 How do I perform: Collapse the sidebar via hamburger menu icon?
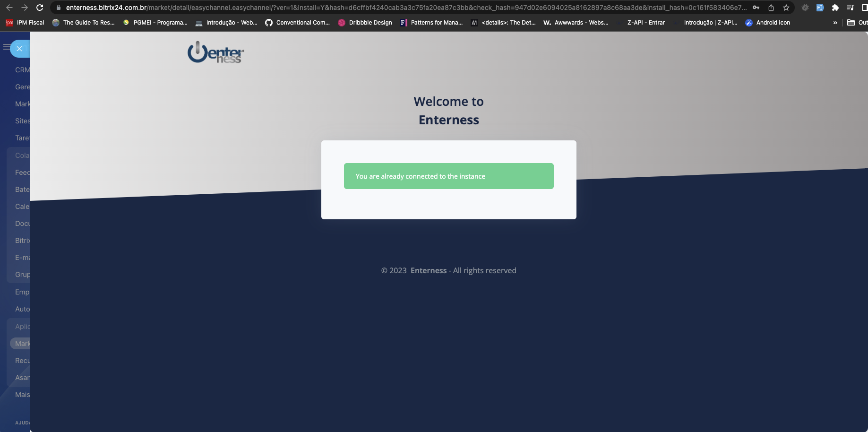pyautogui.click(x=7, y=47)
